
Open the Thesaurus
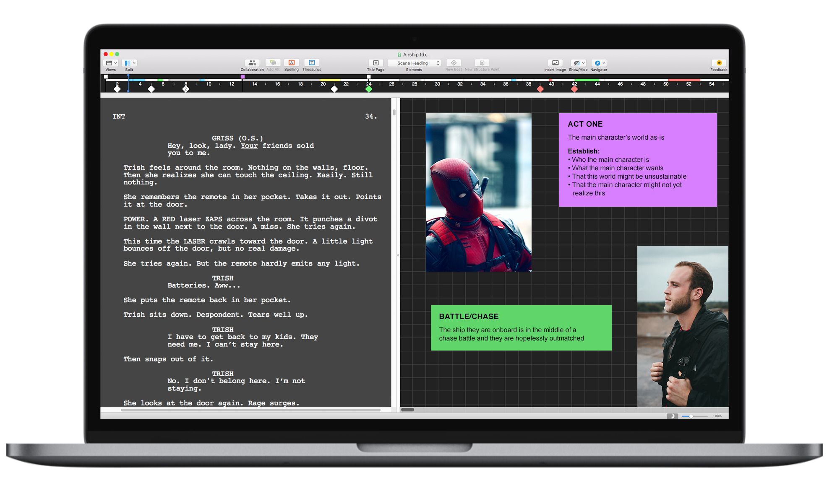click(312, 63)
